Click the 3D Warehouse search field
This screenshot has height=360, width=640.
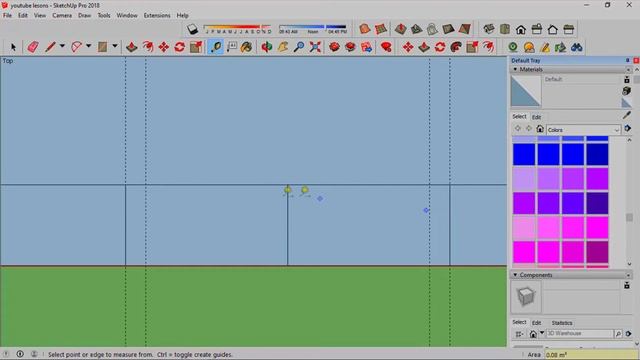click(580, 334)
